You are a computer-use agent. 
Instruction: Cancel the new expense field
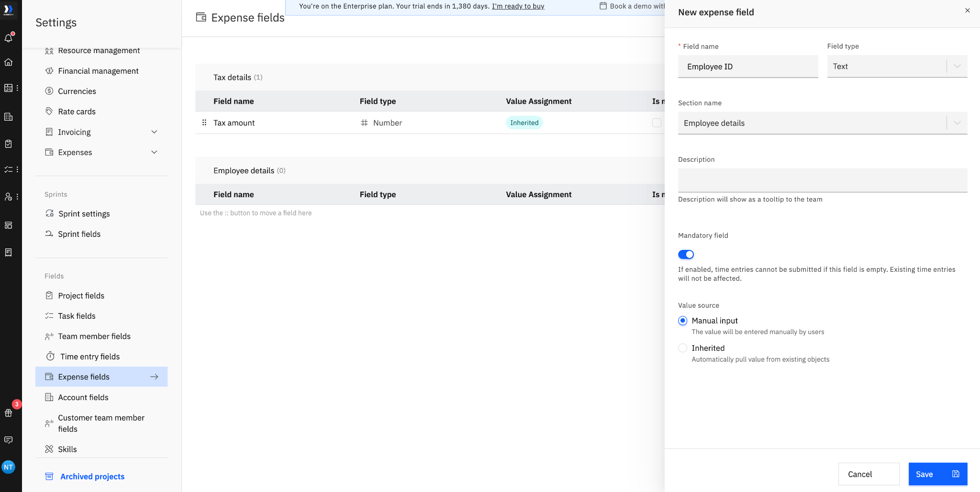point(869,474)
